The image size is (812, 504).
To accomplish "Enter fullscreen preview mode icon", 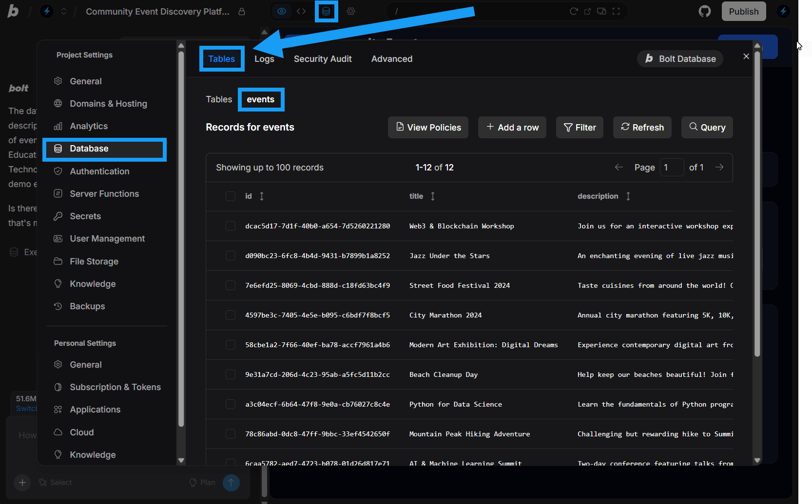I will pos(616,11).
